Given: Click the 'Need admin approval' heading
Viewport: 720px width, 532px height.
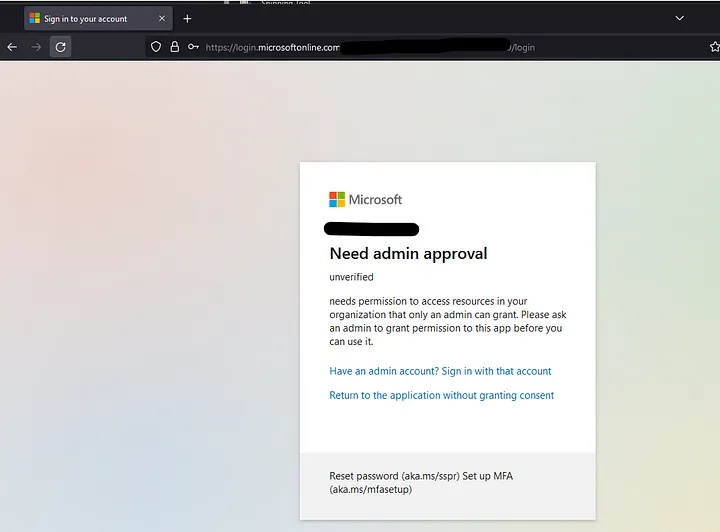Looking at the screenshot, I should click(x=408, y=253).
